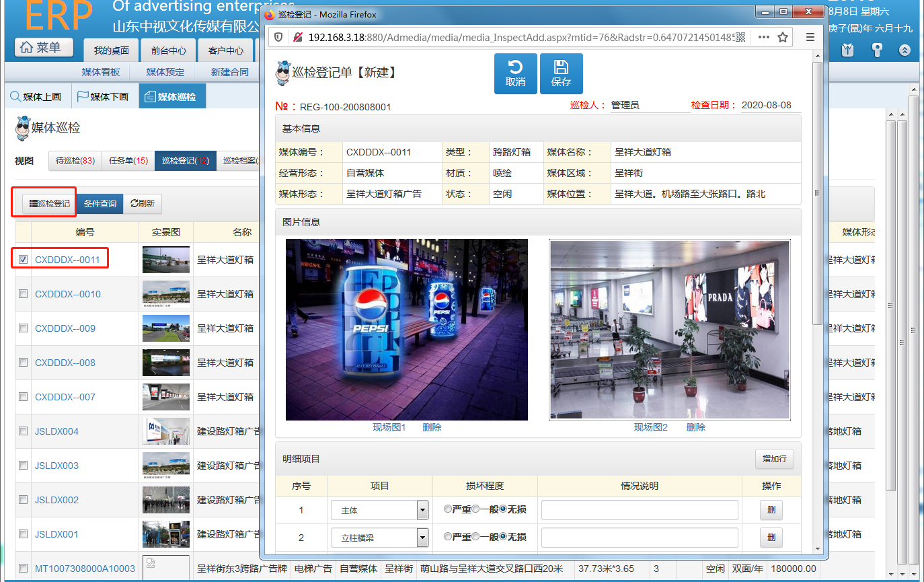Open the CXDDDX--0010 record link

(x=68, y=294)
